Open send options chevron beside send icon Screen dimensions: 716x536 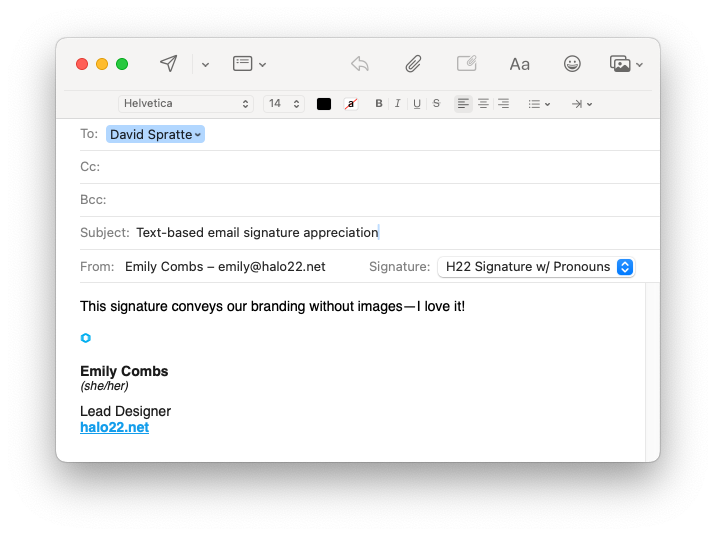coord(205,65)
